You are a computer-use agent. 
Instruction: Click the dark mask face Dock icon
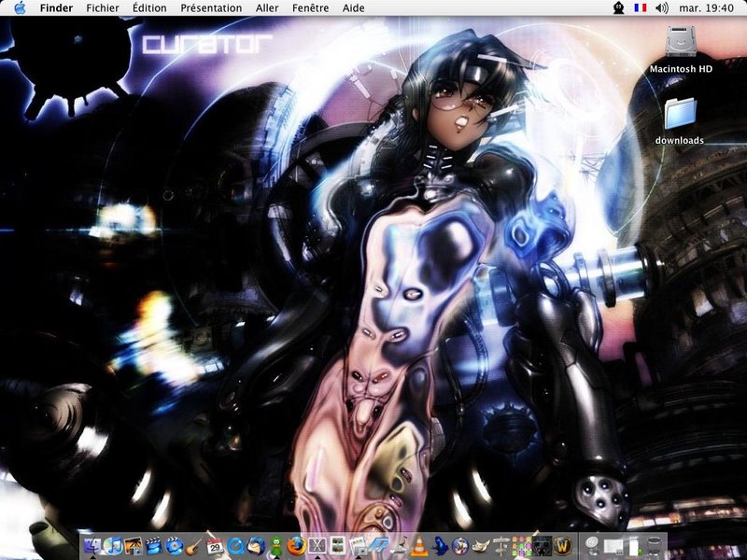pos(542,546)
